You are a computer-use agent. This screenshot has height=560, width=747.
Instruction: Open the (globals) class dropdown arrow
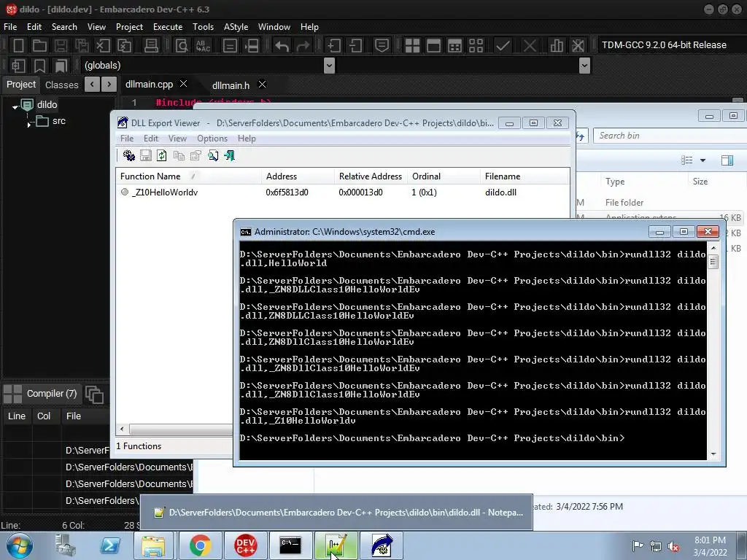(x=329, y=66)
